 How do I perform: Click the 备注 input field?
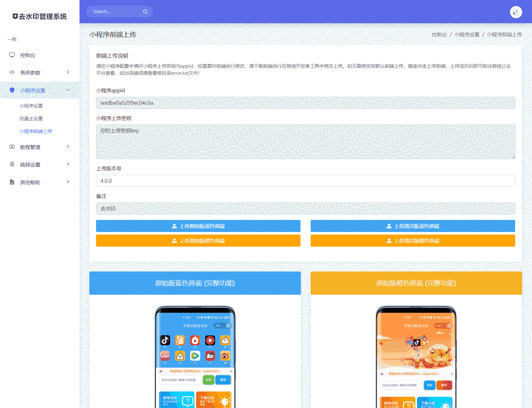point(306,208)
